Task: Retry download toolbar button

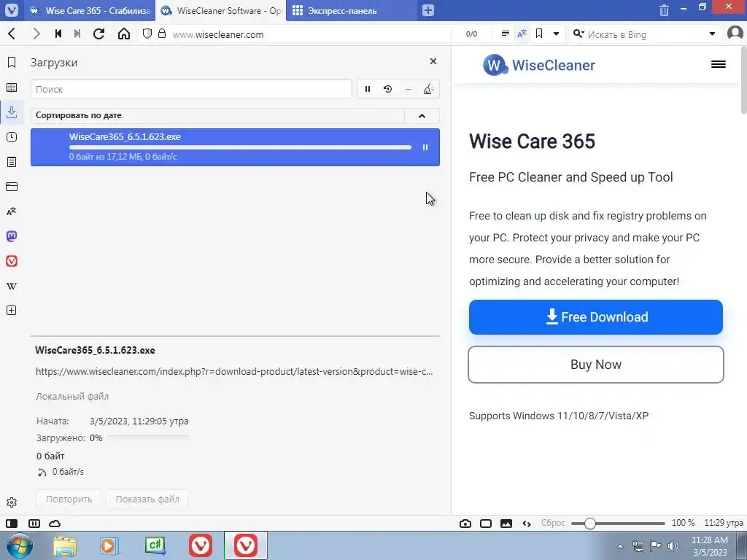Action: (388, 89)
